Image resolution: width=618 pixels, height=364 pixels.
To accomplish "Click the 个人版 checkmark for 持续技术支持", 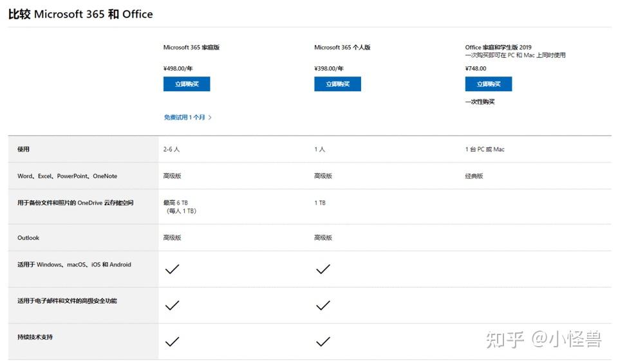I will [x=323, y=341].
